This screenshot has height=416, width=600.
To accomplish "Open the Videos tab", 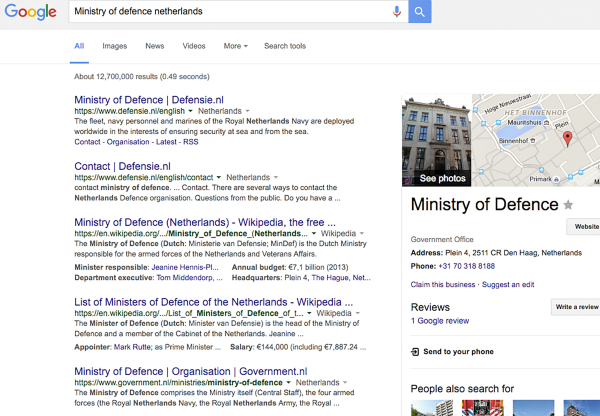I will 194,46.
